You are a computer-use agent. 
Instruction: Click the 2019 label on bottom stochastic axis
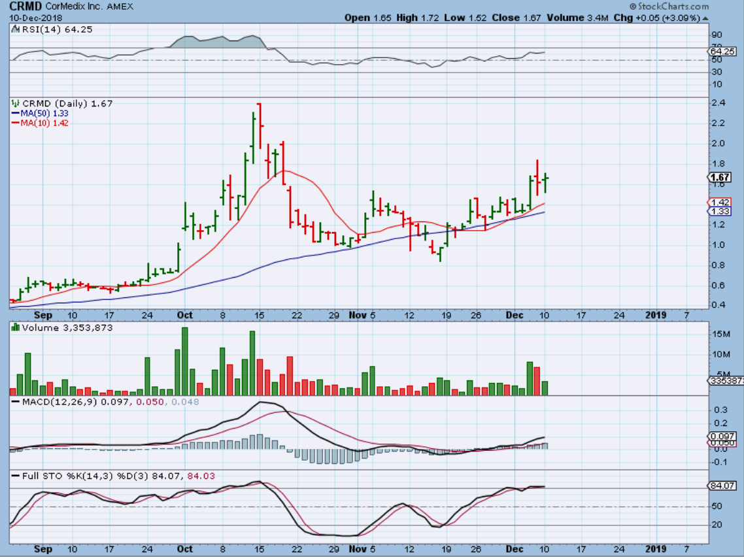(656, 549)
